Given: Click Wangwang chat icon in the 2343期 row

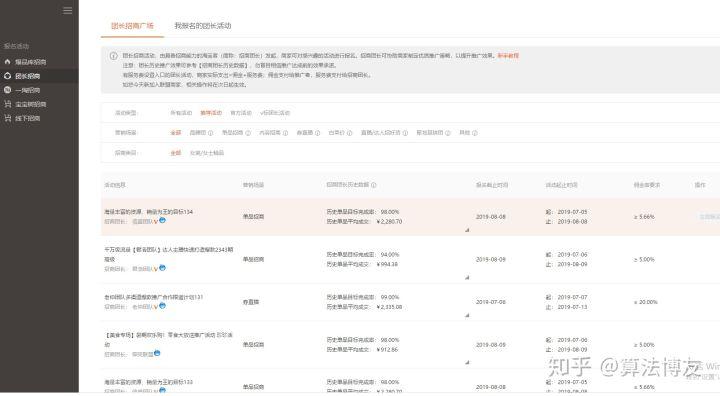Looking at the screenshot, I should click(x=162, y=268).
